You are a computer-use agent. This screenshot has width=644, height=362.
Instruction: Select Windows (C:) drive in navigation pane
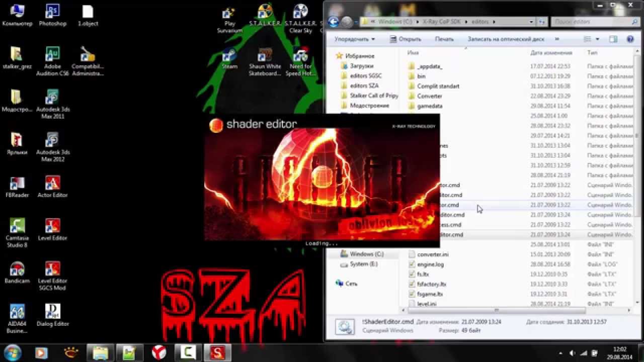[362, 254]
